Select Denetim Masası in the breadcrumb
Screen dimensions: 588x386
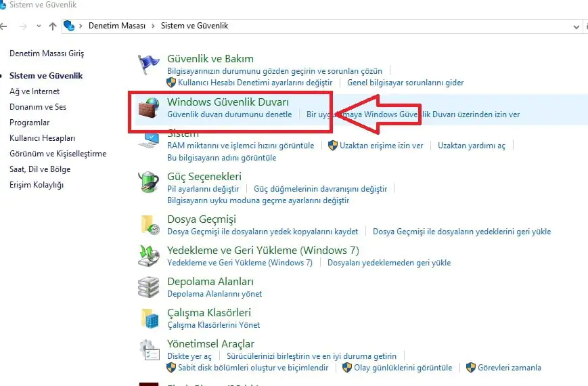click(117, 26)
